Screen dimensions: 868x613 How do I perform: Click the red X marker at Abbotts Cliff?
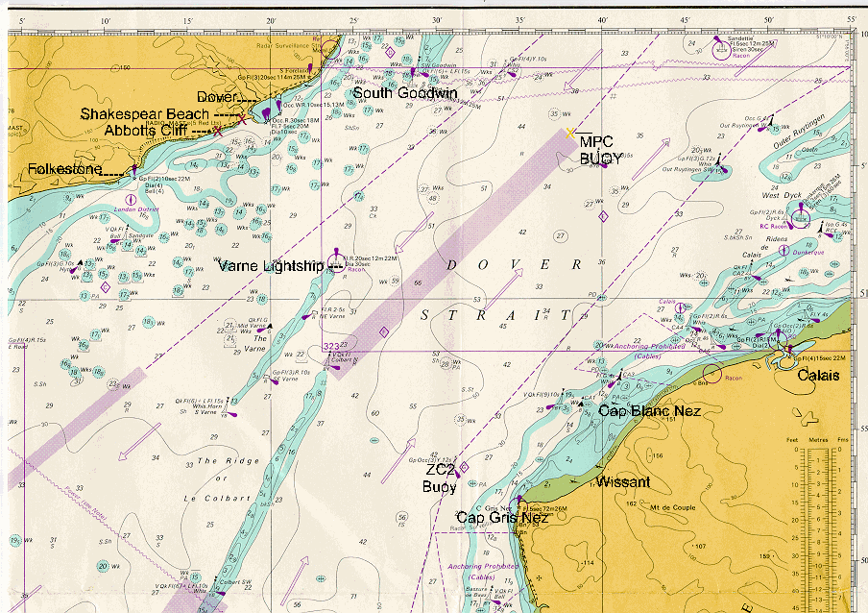pos(220,133)
